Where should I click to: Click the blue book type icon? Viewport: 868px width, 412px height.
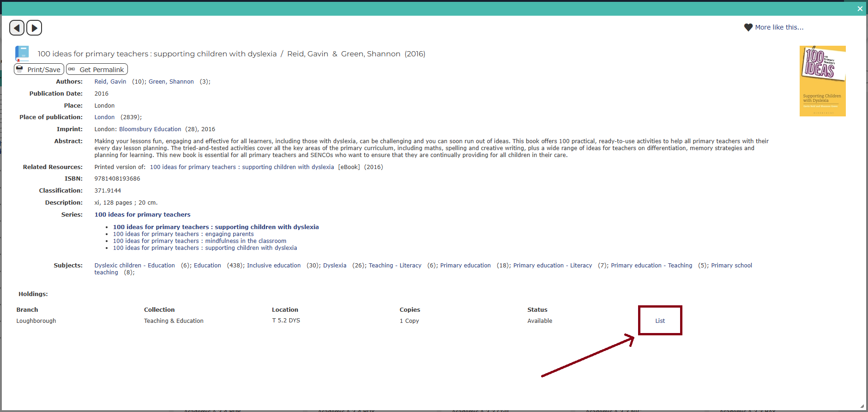click(x=22, y=54)
